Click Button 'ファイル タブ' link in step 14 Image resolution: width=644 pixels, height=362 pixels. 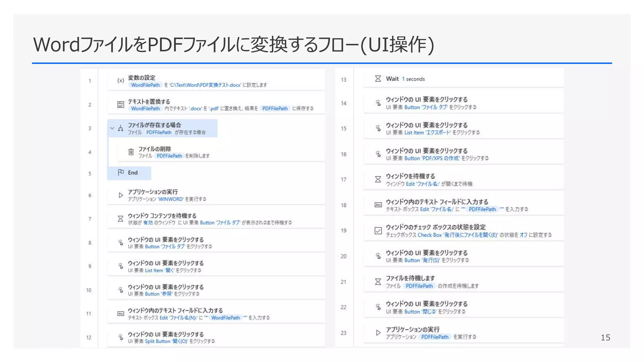point(426,107)
